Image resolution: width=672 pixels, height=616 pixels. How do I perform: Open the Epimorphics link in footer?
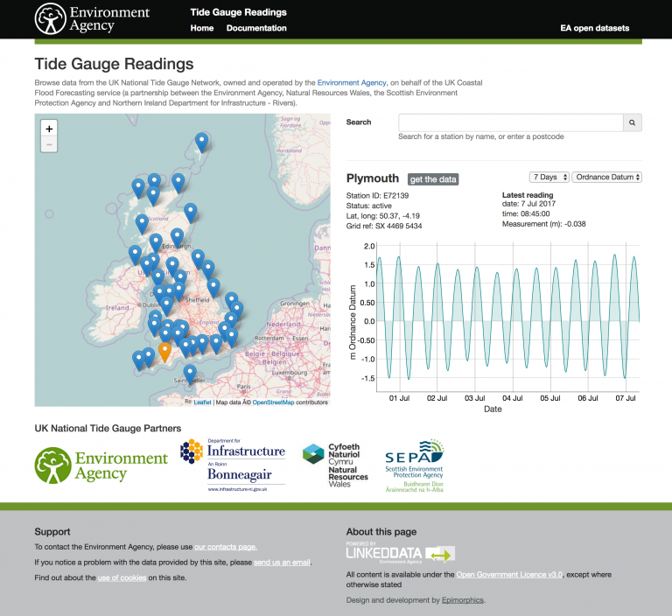click(x=461, y=600)
